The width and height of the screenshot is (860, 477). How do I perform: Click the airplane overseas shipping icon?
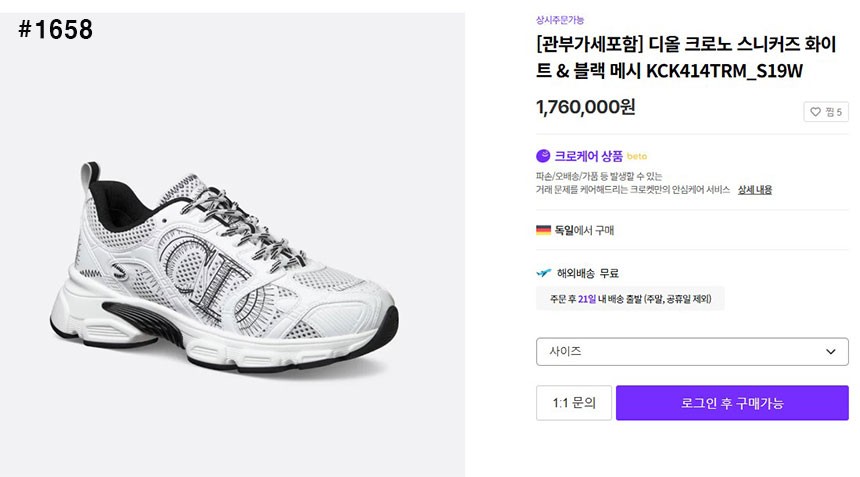[543, 273]
